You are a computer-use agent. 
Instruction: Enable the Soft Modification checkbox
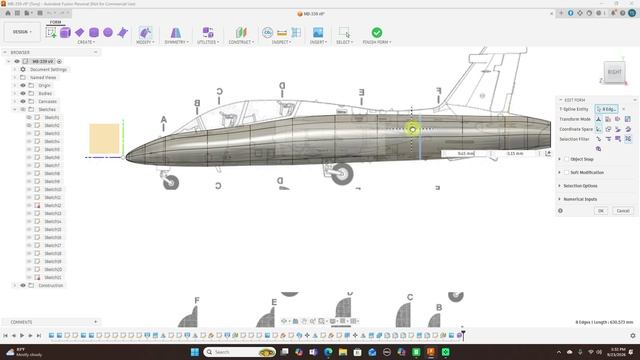point(567,172)
